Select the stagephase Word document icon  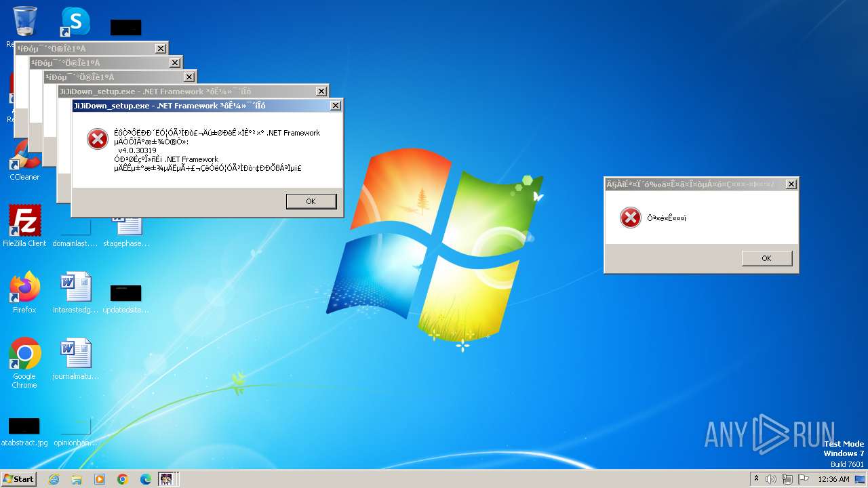(126, 230)
